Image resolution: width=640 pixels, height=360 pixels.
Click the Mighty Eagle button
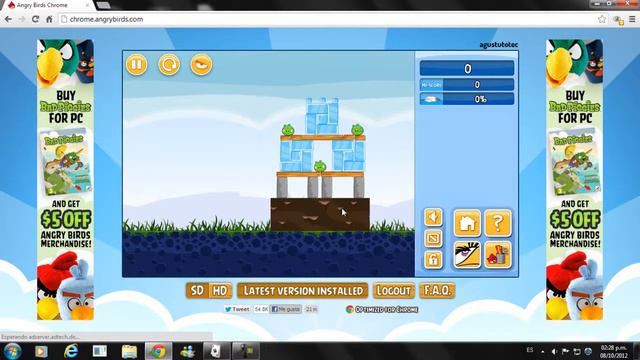[201, 64]
